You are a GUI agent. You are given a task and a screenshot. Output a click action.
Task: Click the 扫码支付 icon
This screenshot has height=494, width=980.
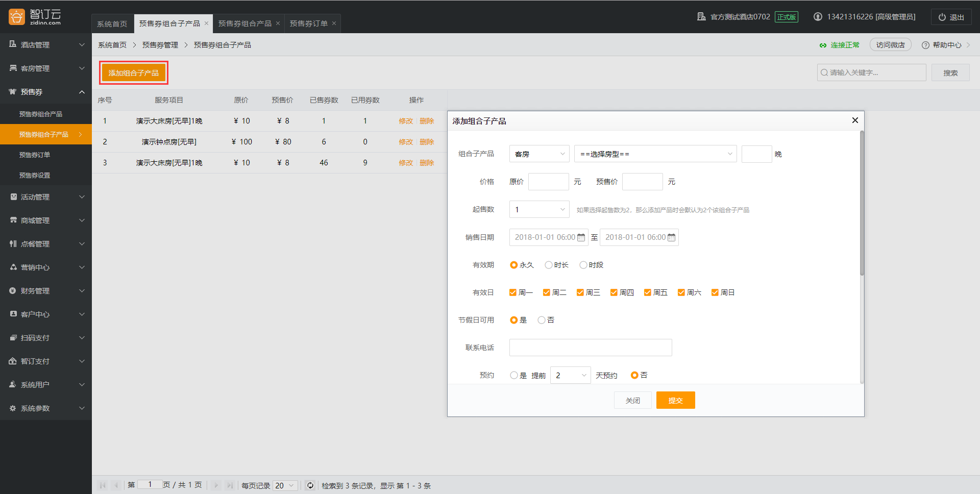[x=13, y=337]
